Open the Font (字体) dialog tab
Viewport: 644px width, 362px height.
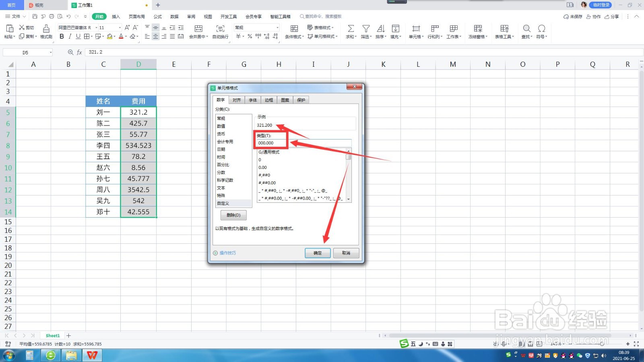[253, 100]
